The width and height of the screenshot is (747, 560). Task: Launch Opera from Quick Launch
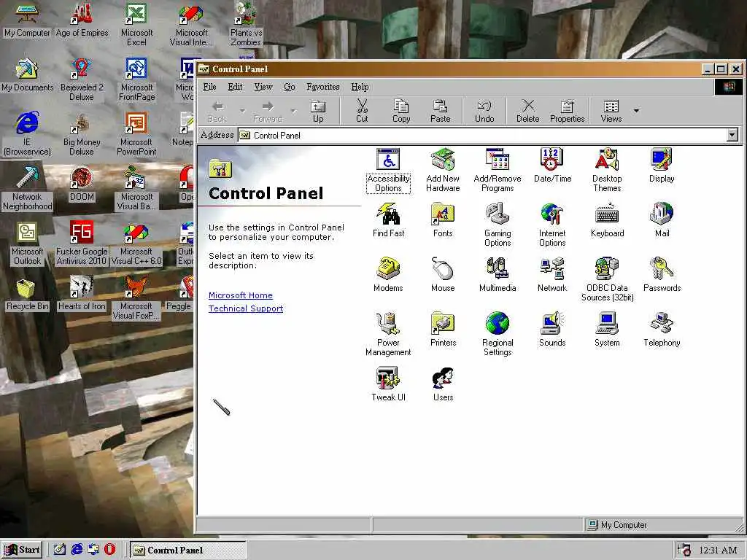(x=109, y=550)
